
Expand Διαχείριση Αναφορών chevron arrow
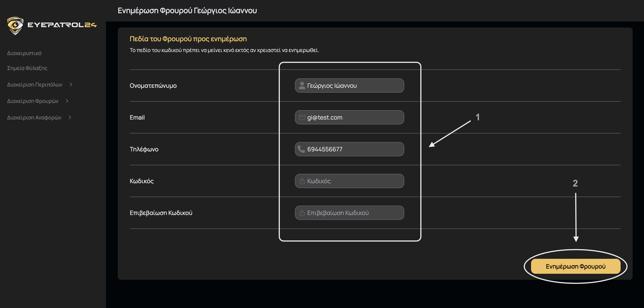tap(70, 117)
